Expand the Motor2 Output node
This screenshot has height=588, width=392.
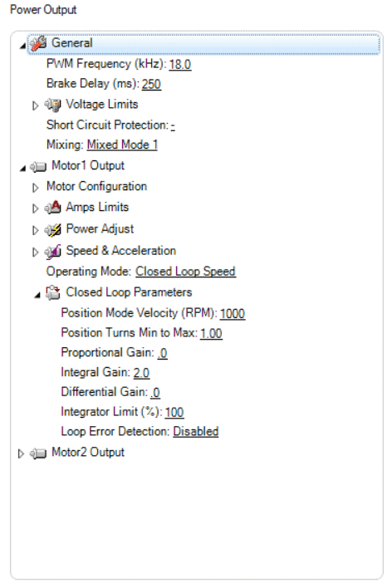(21, 453)
